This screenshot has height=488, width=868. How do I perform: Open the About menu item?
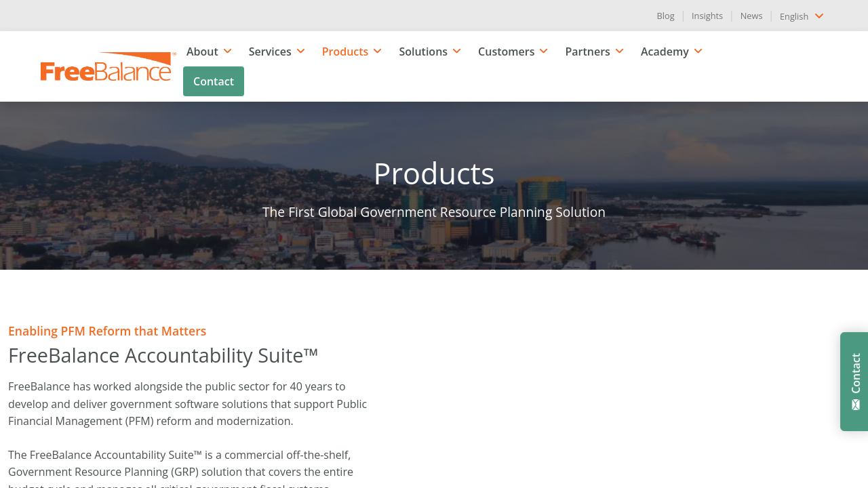[202, 52]
